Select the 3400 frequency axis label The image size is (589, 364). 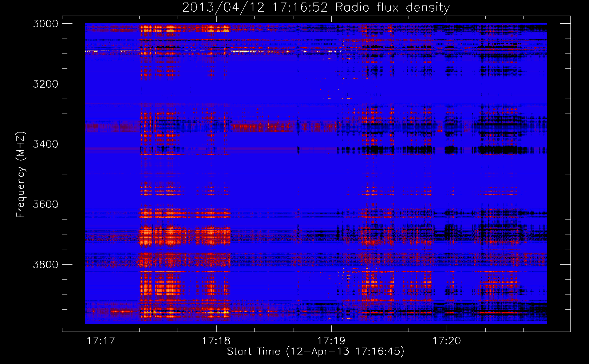click(x=46, y=144)
